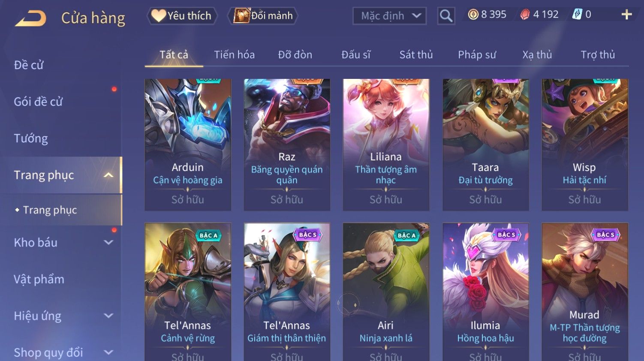
Task: Click the red gem currency icon
Action: pyautogui.click(x=525, y=15)
